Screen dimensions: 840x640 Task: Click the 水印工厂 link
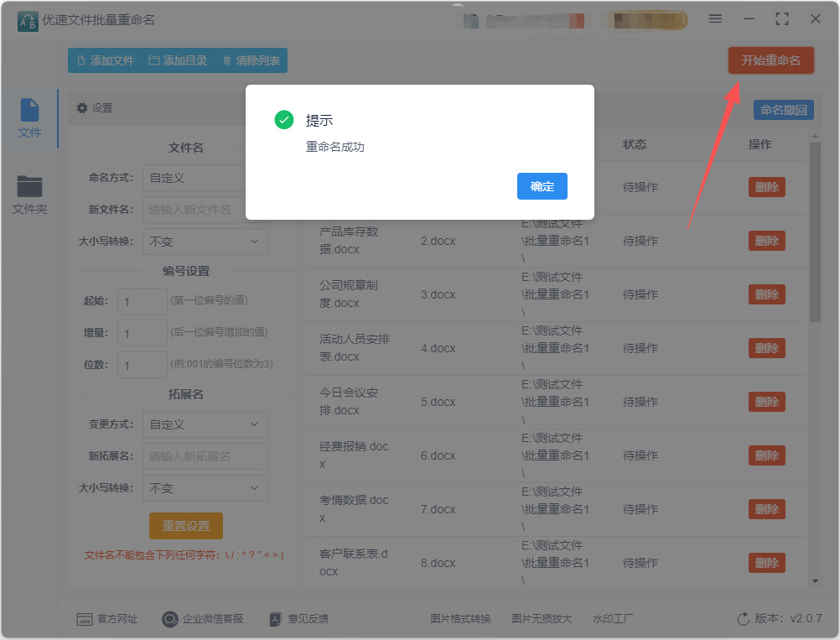tap(612, 618)
